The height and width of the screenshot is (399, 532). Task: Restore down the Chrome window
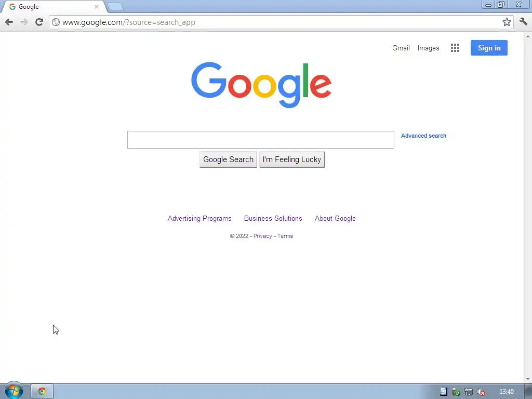tap(501, 5)
